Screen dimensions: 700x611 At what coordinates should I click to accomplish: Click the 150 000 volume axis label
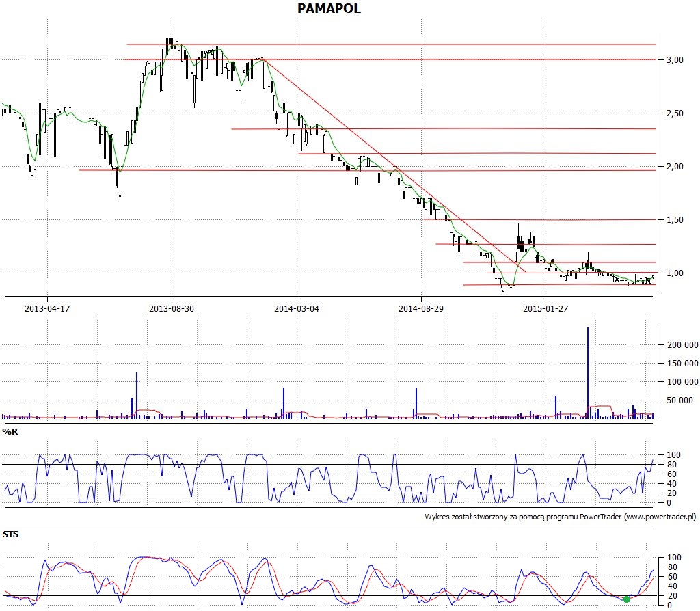click(683, 364)
